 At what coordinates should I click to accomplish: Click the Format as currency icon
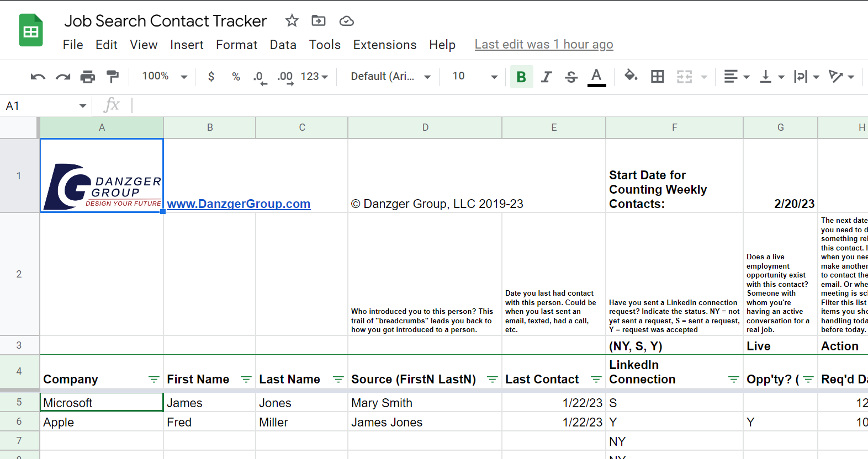(211, 77)
